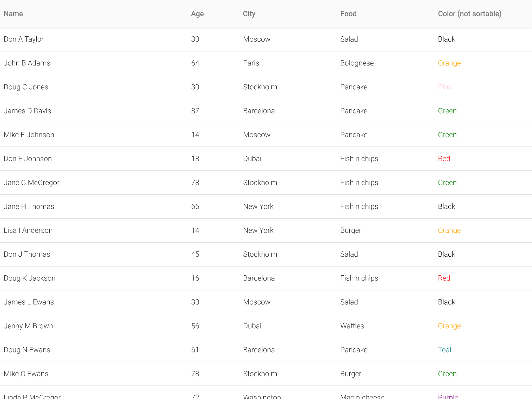
Task: Click Red color text in Don F Johnson row
Action: (x=444, y=159)
